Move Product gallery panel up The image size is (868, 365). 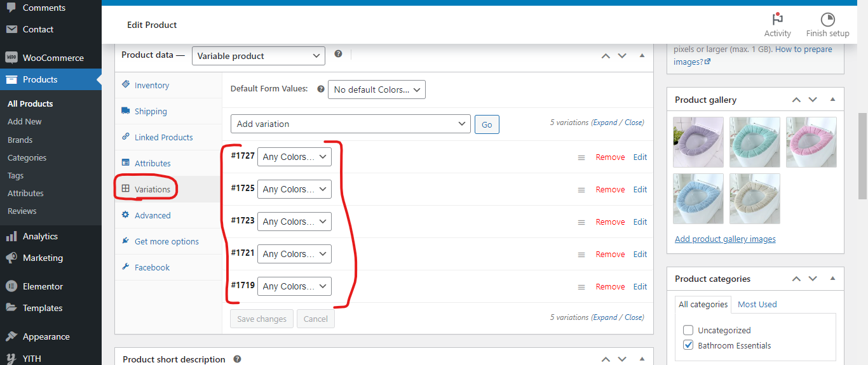(796, 100)
